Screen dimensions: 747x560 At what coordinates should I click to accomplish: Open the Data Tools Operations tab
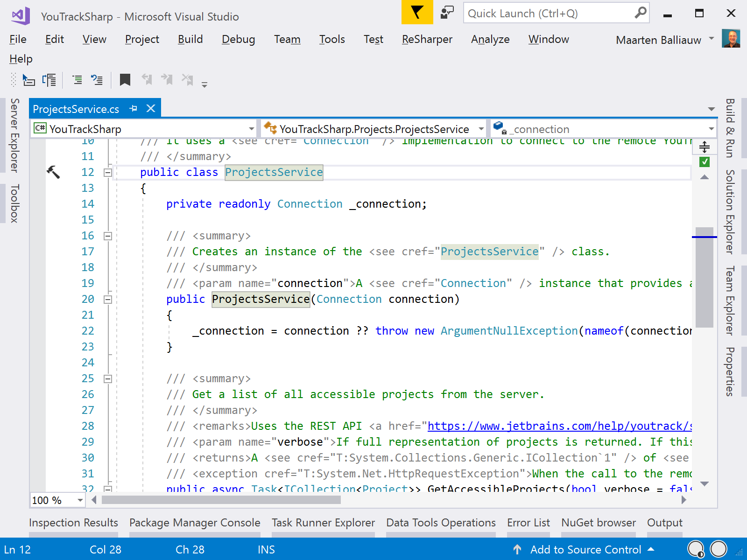click(441, 523)
